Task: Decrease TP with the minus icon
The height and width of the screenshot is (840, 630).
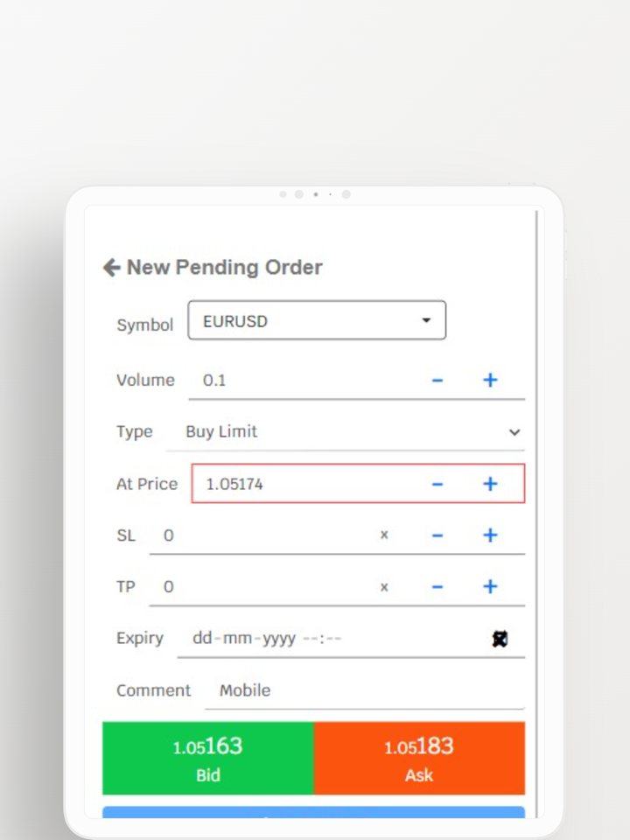Action: 437,586
